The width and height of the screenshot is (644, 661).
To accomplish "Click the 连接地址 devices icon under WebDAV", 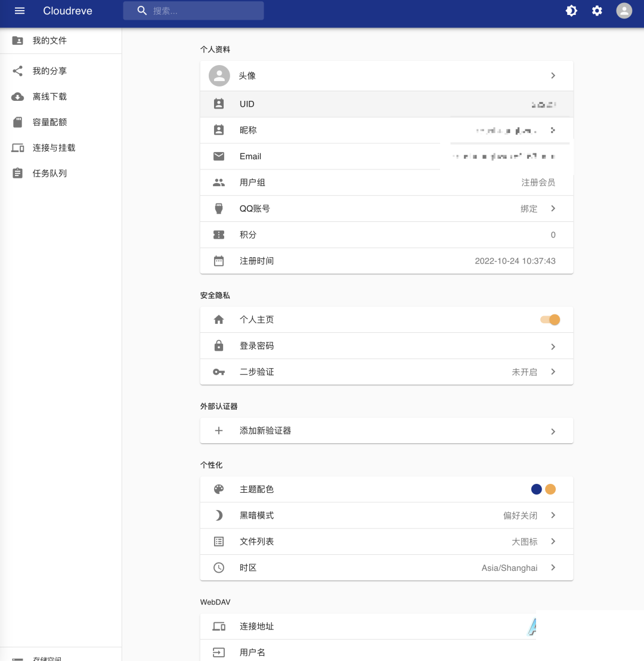I will coord(219,626).
